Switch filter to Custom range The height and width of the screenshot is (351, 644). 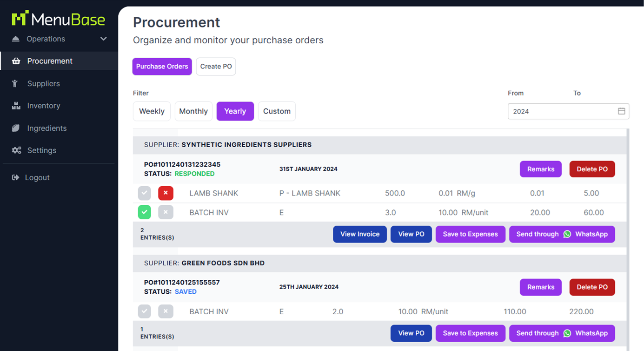point(277,111)
